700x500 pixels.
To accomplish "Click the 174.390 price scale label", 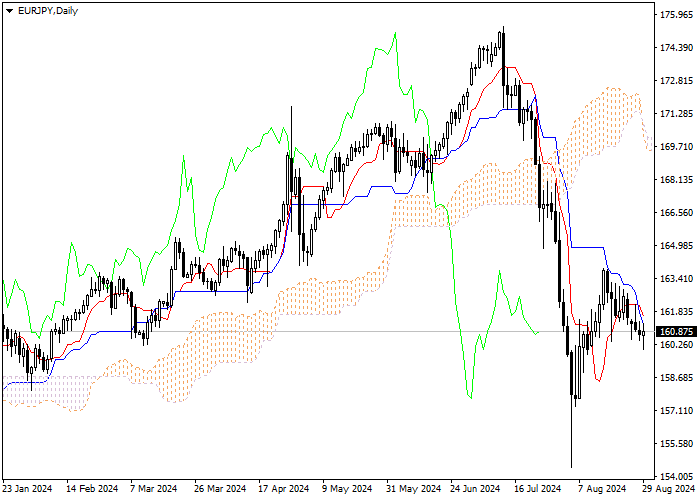I will [x=676, y=48].
